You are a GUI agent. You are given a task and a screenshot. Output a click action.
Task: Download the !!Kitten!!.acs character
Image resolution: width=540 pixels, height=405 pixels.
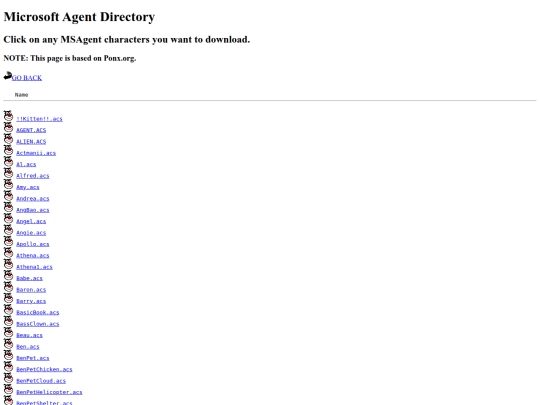tap(39, 119)
